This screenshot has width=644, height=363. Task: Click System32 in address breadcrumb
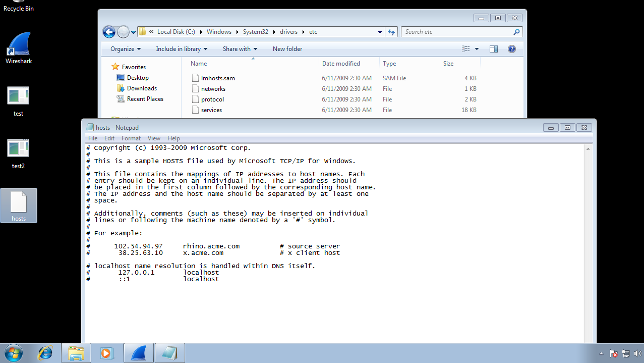(256, 32)
